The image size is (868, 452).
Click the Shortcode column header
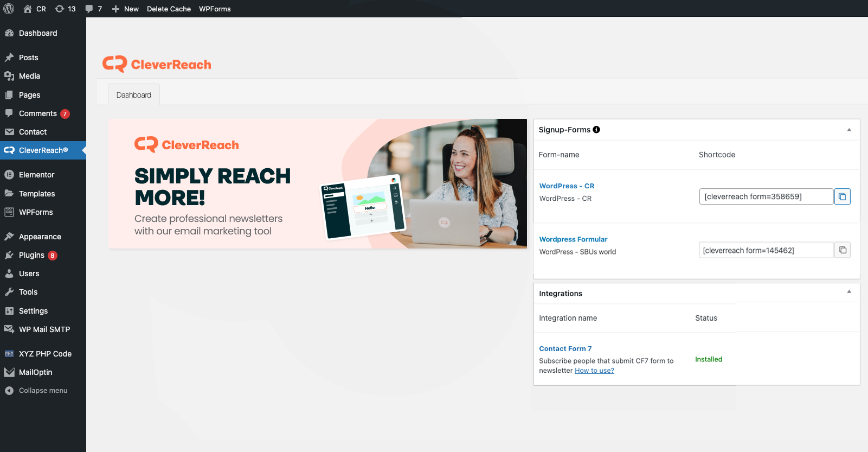point(717,155)
